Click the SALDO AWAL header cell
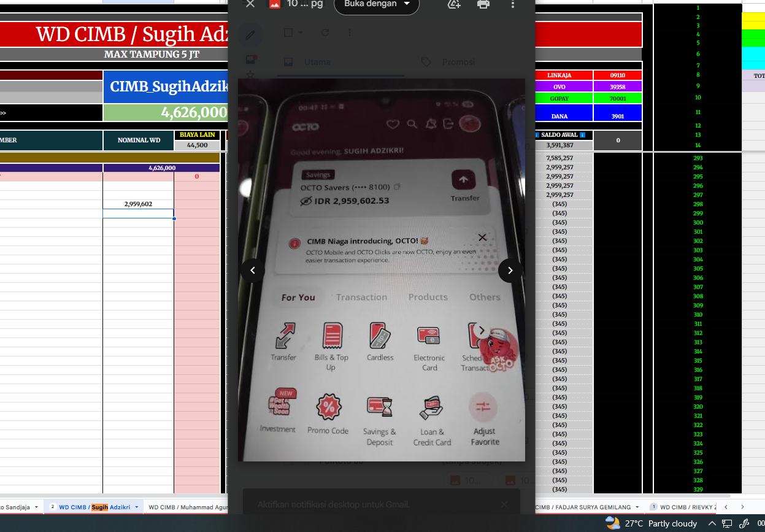This screenshot has height=532, width=765. point(563,135)
